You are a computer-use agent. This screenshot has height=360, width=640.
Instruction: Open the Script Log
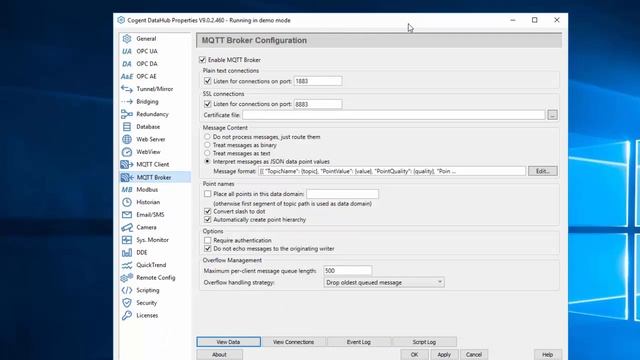click(x=424, y=342)
